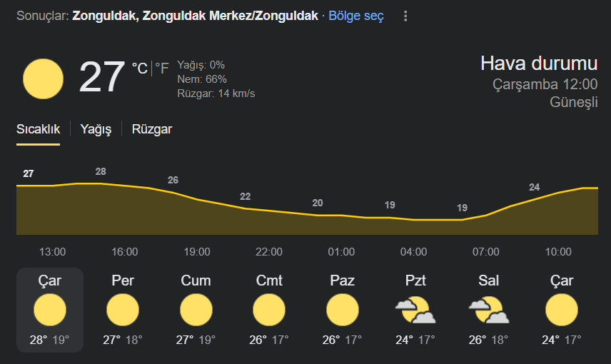Switch to the Rüzgar tab
This screenshot has height=364, width=611.
[x=151, y=129]
